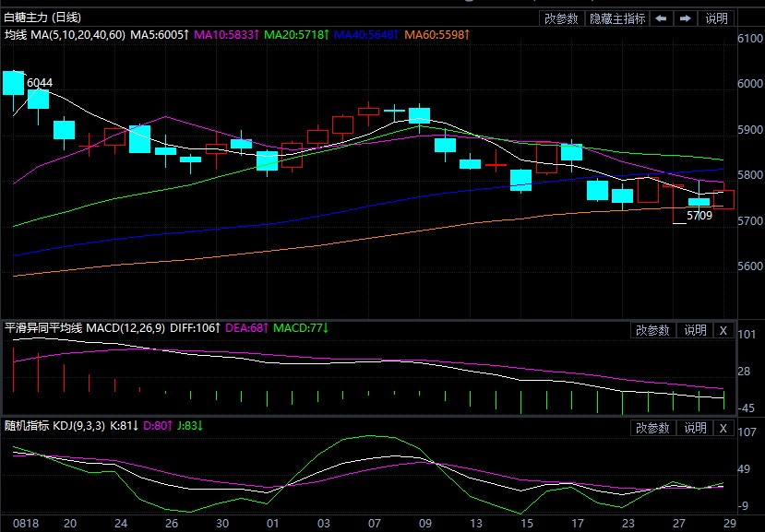Viewport: 765px width, 532px height.
Task: Click 改参数 in the KDJ panel
Action: [652, 428]
